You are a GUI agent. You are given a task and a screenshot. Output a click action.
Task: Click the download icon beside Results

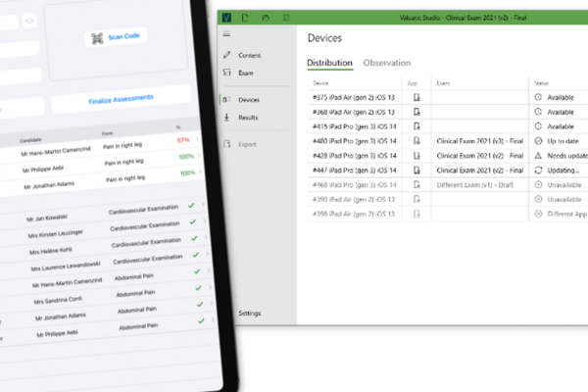tap(226, 118)
